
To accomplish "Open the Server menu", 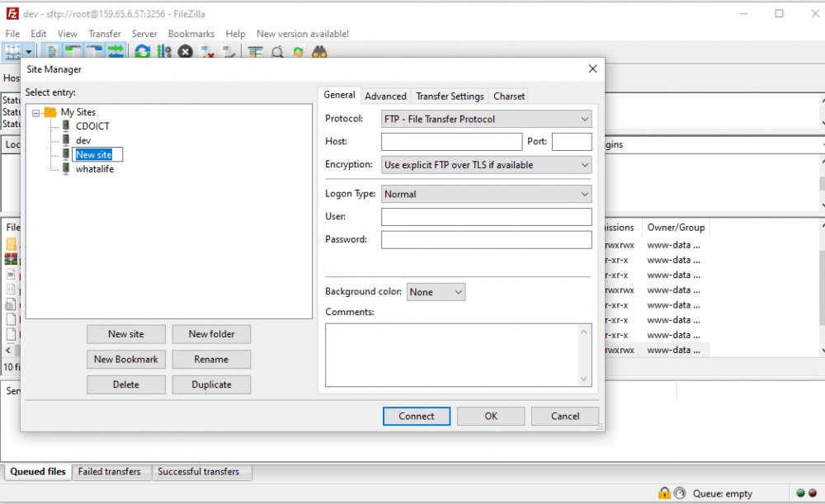I will (144, 34).
